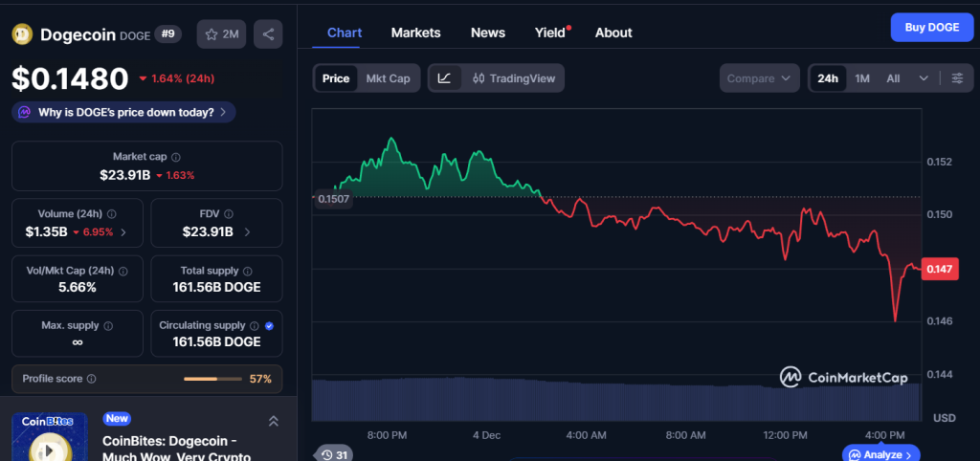Click the Profile score info icon
The image size is (980, 461).
[91, 379]
